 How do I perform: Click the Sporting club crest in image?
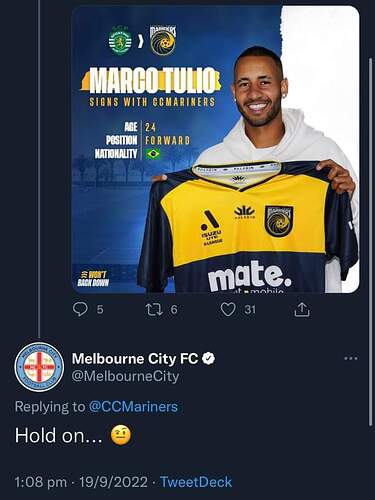click(x=120, y=41)
